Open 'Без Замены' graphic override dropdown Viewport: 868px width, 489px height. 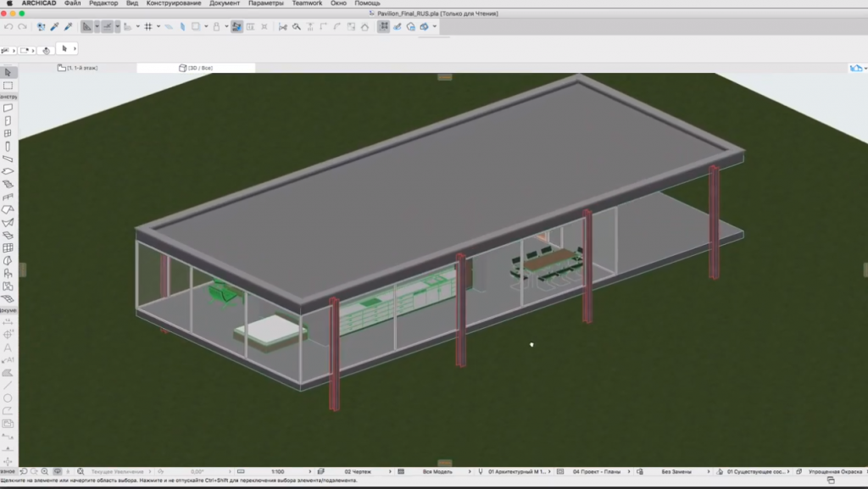pos(676,472)
